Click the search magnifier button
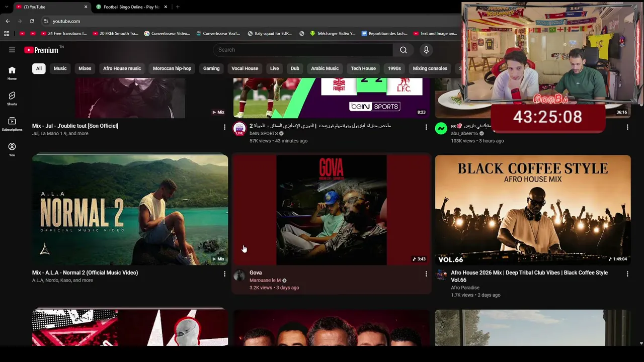Viewport: 644px width, 362px height. tap(404, 50)
